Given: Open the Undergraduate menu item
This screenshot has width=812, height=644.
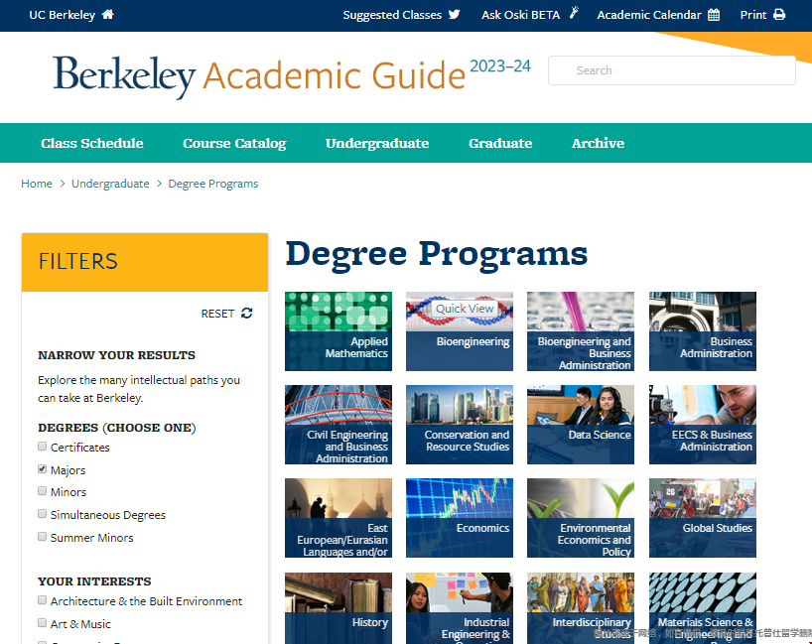Looking at the screenshot, I should [377, 143].
